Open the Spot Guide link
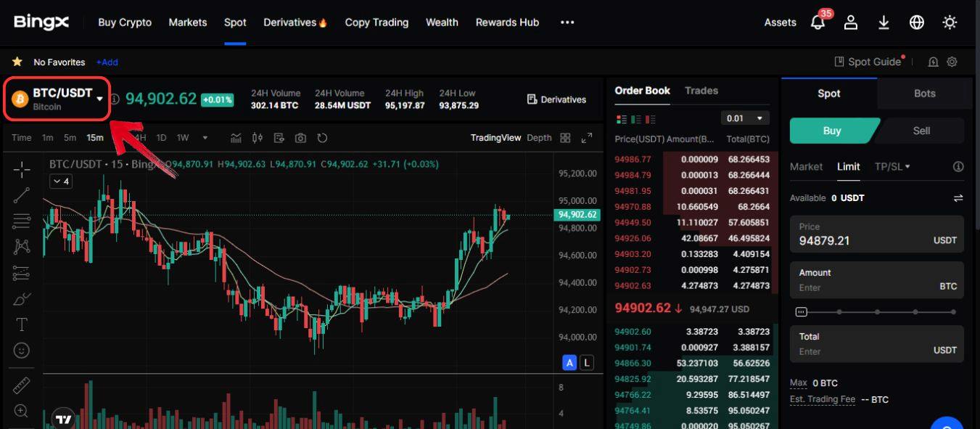The width and height of the screenshot is (980, 429). [868, 62]
